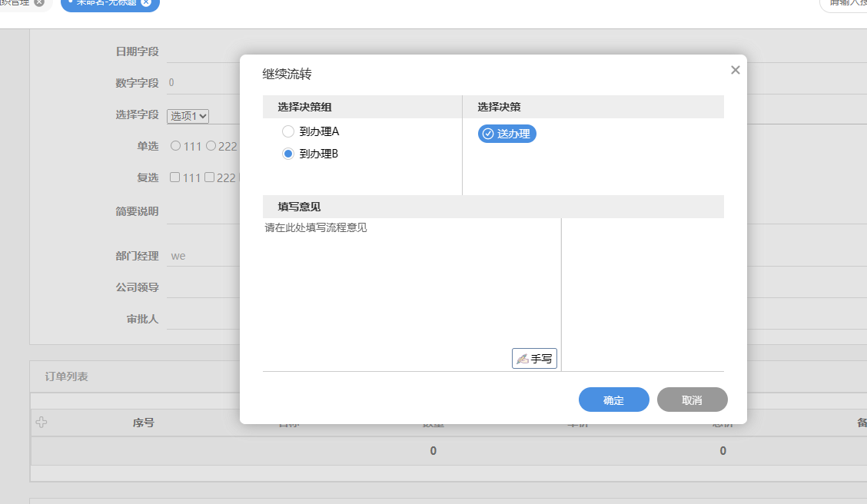Close the 继续流转 dialog with the X
Image resolution: width=867 pixels, height=504 pixels.
735,70
